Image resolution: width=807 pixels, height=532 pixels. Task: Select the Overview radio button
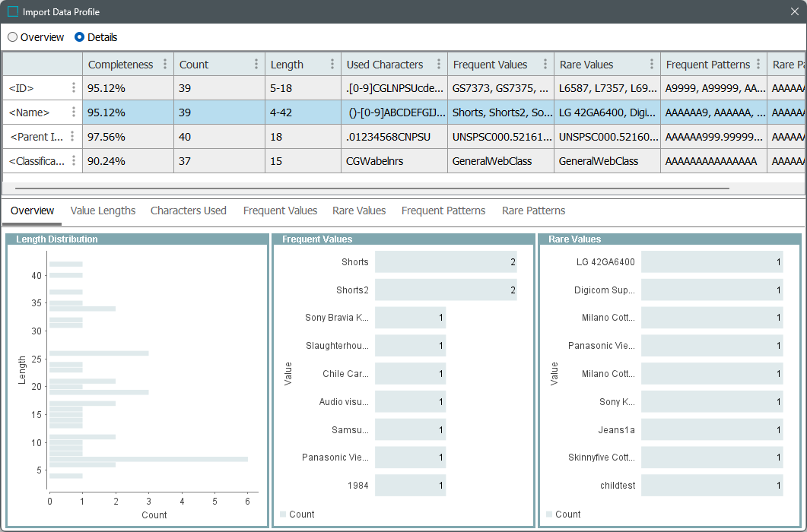click(x=13, y=37)
